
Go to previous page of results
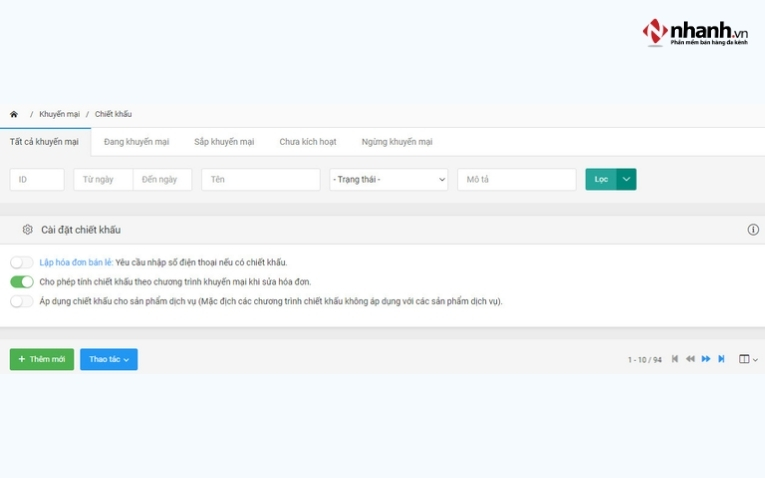(x=690, y=359)
